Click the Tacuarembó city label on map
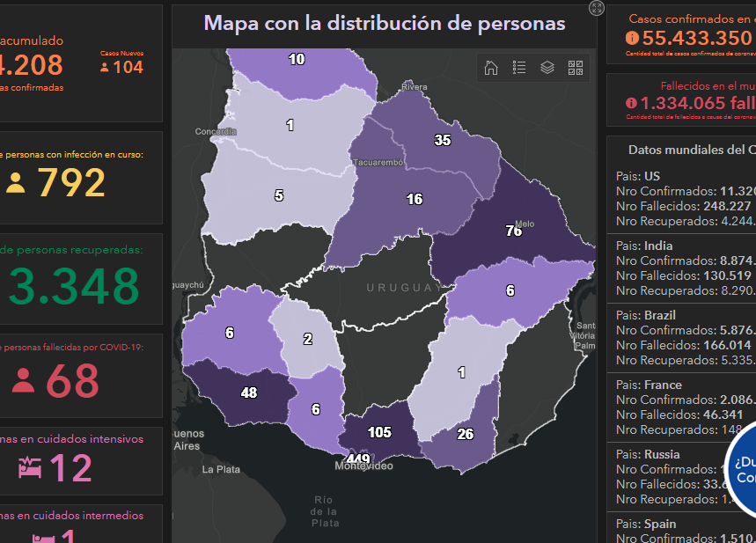Screen dimensions: 756x543 [x=378, y=163]
